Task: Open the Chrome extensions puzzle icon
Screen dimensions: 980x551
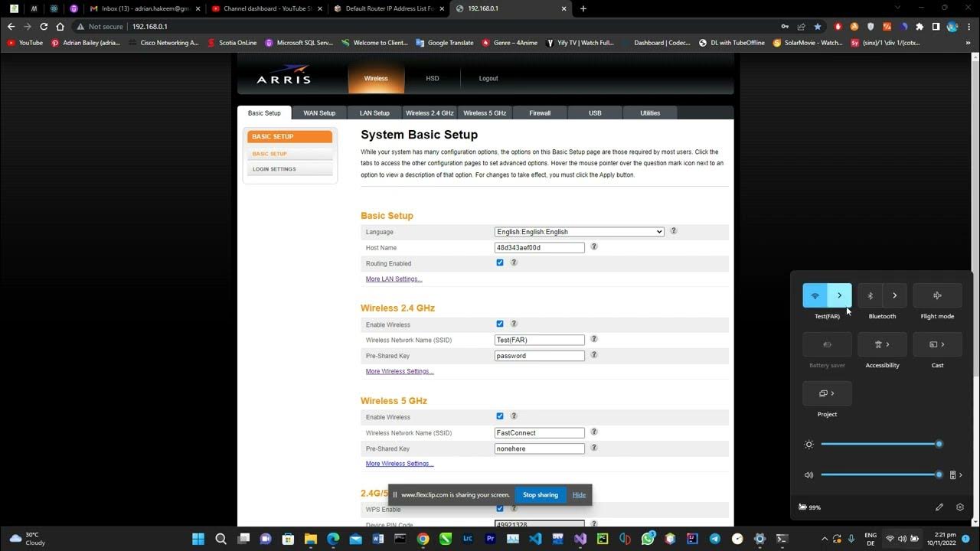Action: (x=920, y=26)
